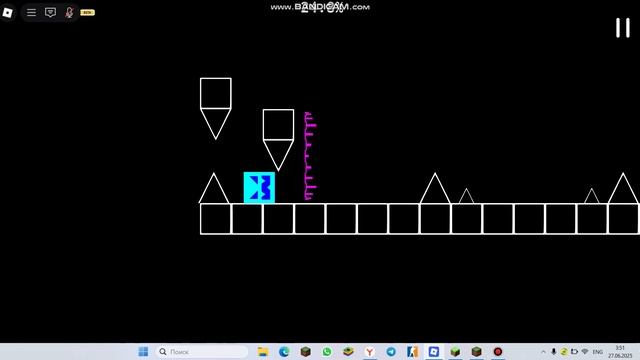The image size is (640, 360).
Task: Open the hamburger list menu in Roblox
Action: (31, 13)
